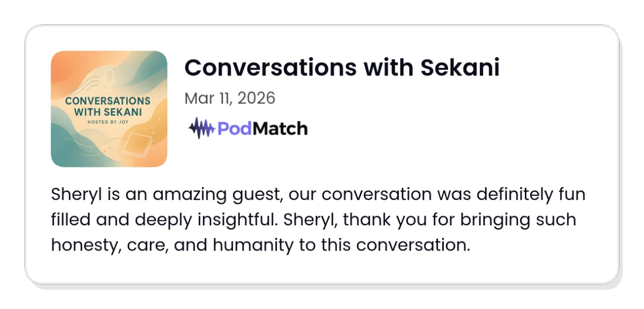Click the Conversations with Sekani title

tap(342, 68)
